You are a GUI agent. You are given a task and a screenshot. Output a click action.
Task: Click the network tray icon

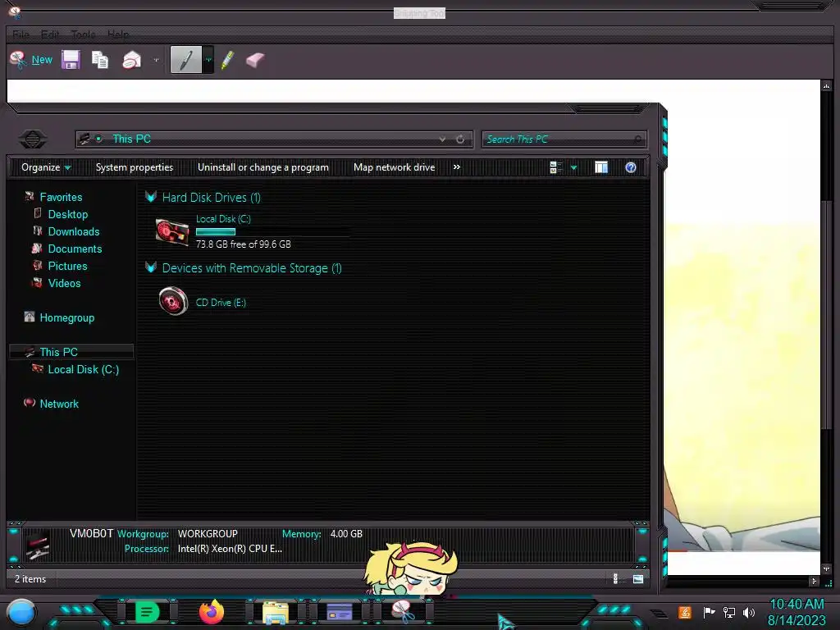[x=729, y=612]
